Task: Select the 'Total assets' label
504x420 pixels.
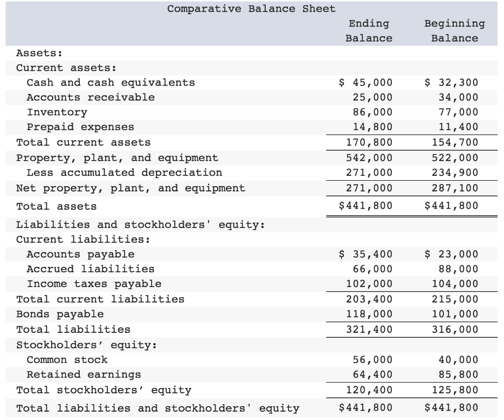Action: pyautogui.click(x=57, y=206)
